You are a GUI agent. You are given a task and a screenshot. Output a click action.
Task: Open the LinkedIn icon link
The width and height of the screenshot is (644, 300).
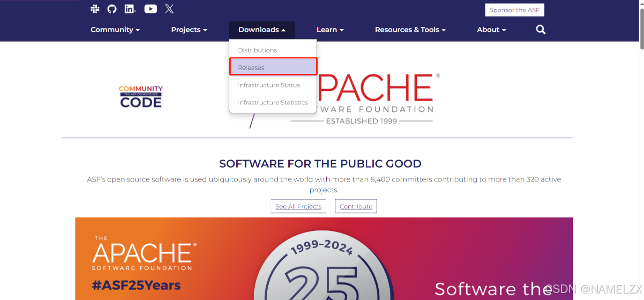click(x=130, y=8)
